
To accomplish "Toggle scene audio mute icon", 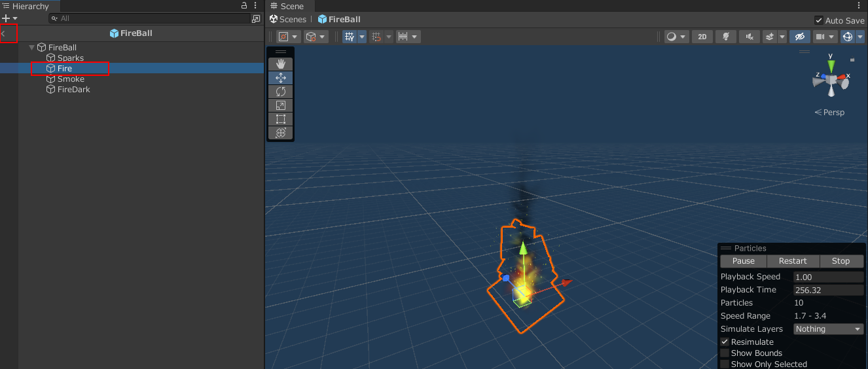I will click(749, 37).
